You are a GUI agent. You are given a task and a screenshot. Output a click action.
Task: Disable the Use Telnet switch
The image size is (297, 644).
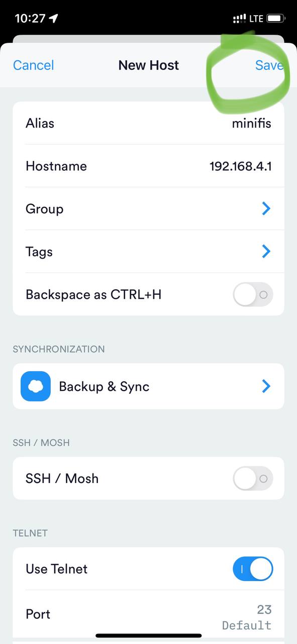(x=253, y=569)
